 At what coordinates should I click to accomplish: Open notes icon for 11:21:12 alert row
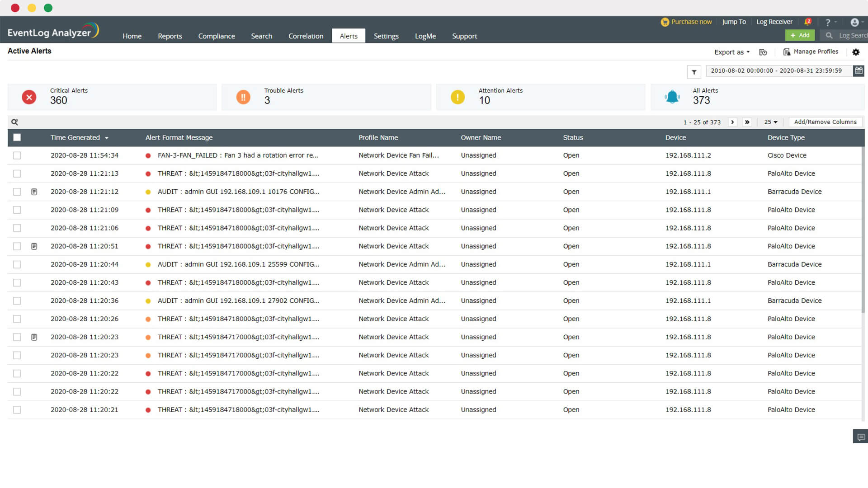point(34,192)
